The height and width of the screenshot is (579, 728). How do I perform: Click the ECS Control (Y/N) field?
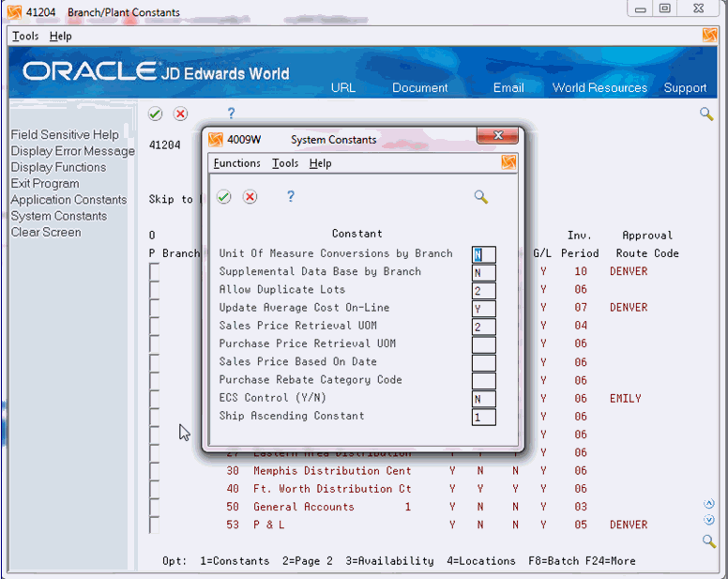click(x=484, y=399)
